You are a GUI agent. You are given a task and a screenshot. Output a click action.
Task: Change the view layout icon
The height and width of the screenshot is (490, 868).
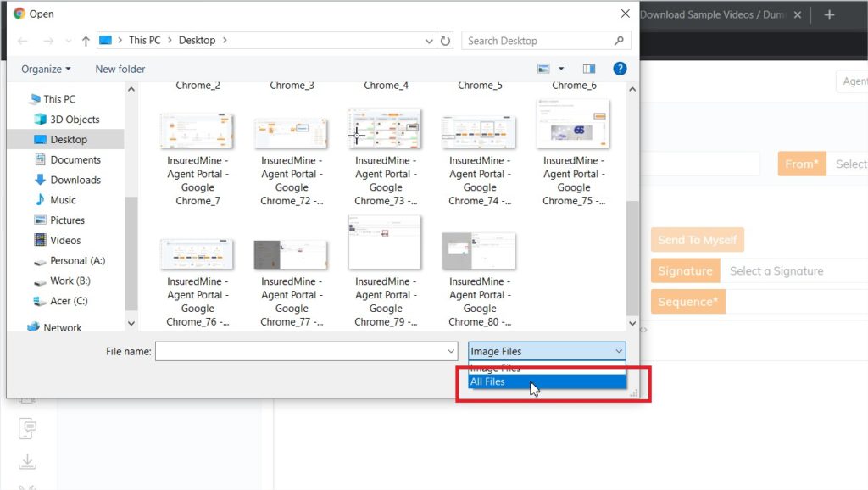(x=543, y=69)
